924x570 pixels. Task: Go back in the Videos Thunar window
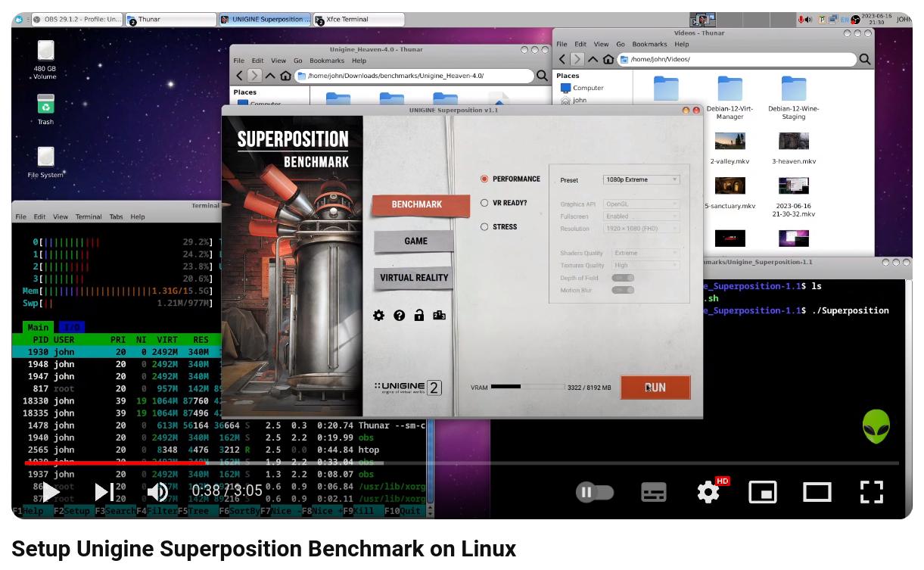click(x=561, y=59)
